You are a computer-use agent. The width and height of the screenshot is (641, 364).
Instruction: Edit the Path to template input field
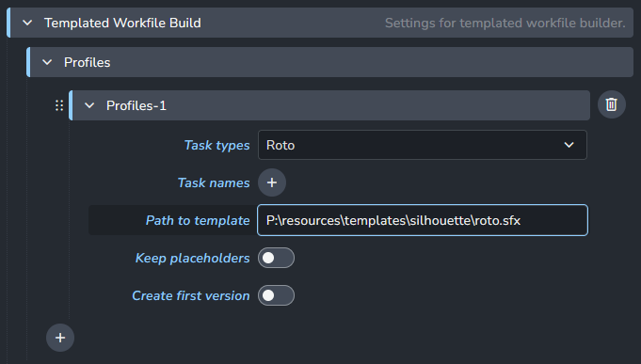[x=423, y=220]
